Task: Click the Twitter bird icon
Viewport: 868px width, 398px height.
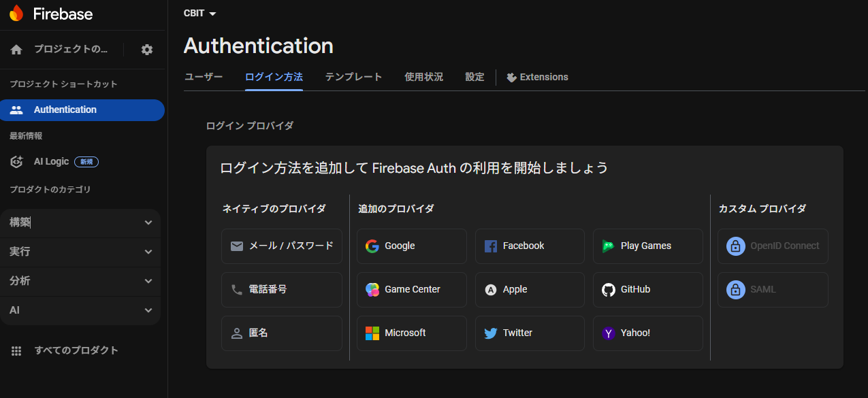Action: [490, 333]
